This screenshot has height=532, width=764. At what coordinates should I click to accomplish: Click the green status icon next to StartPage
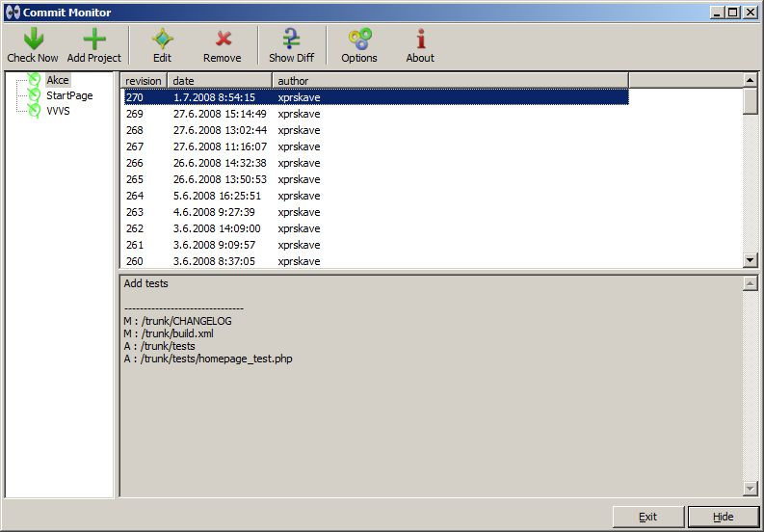click(x=34, y=95)
